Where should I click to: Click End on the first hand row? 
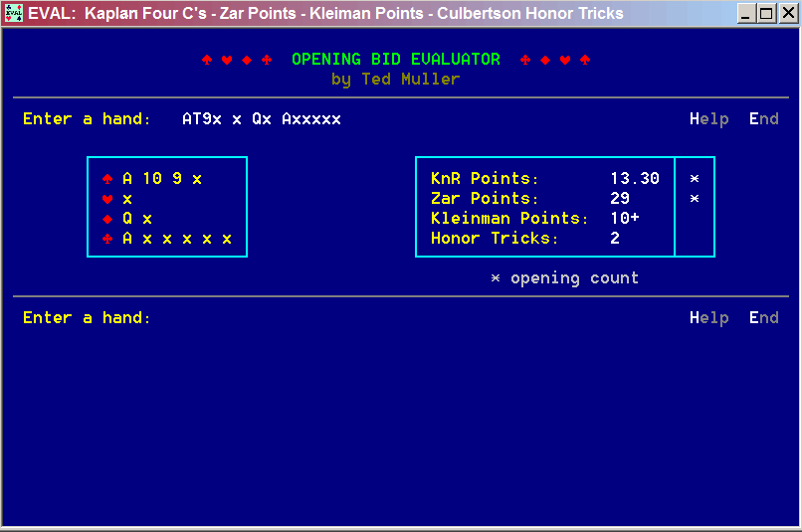763,119
